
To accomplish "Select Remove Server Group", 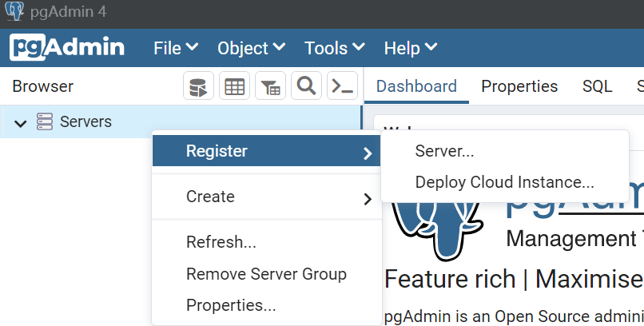I will pyautogui.click(x=266, y=274).
